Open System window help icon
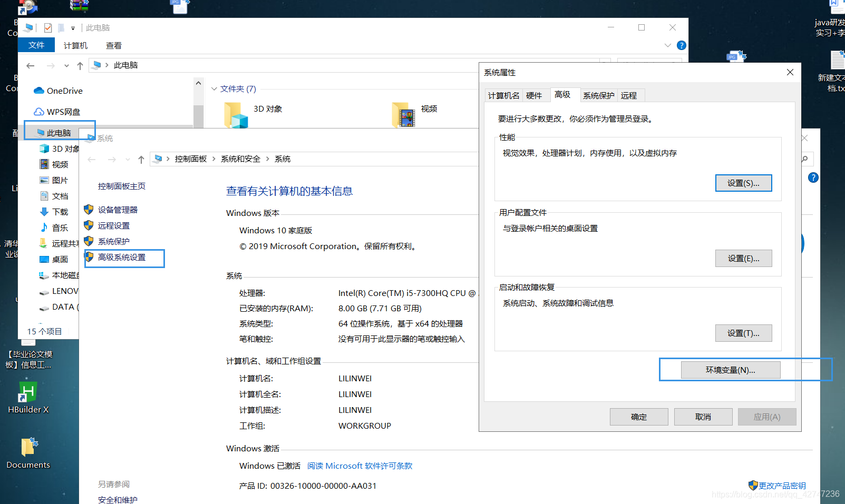The width and height of the screenshot is (845, 504). tap(813, 177)
